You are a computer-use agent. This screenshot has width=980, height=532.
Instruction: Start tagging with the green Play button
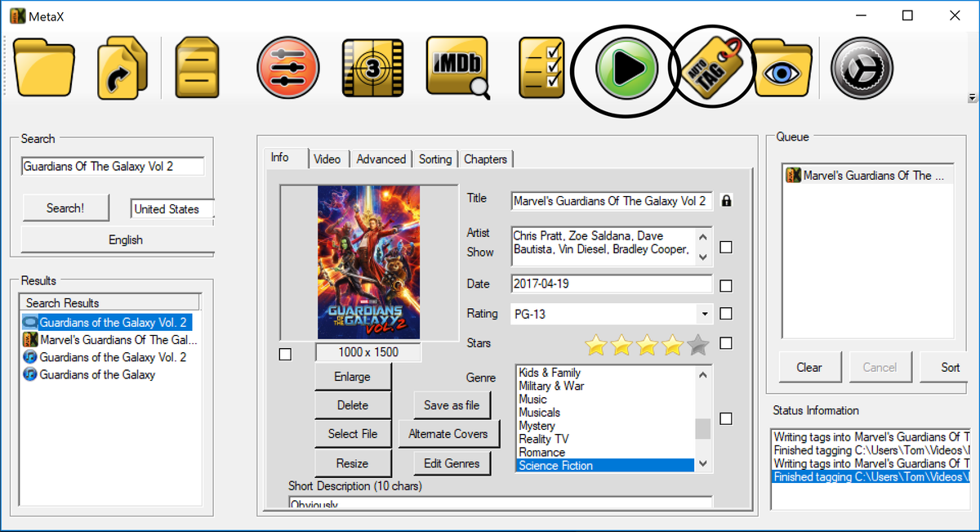point(624,69)
